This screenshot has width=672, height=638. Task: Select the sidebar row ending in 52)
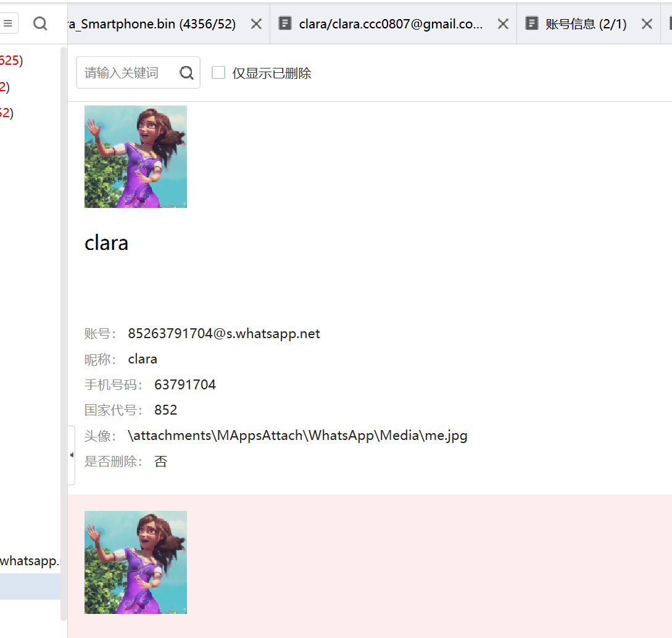click(7, 113)
